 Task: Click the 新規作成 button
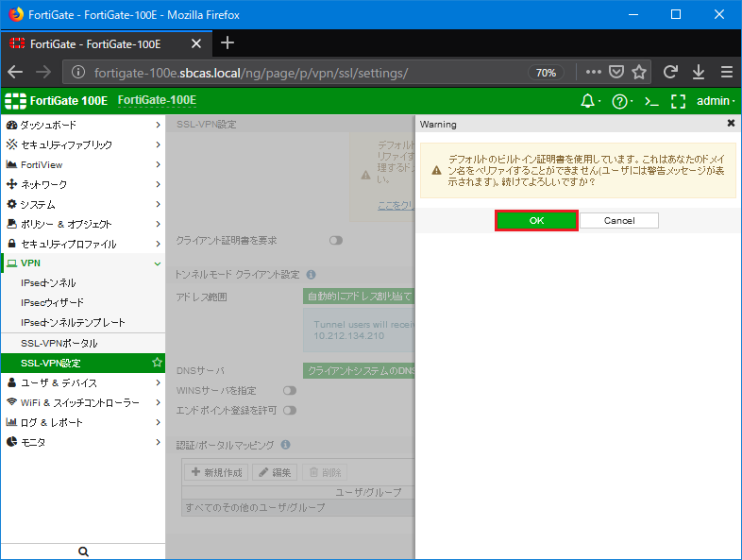pos(216,472)
